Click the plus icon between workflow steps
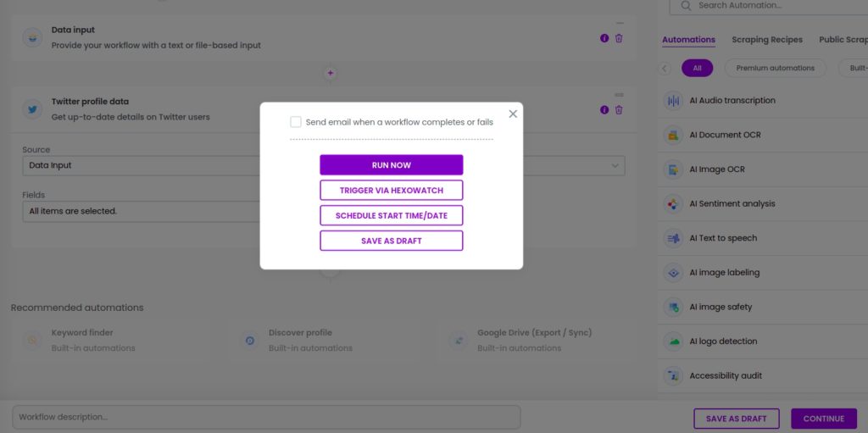 [x=331, y=73]
